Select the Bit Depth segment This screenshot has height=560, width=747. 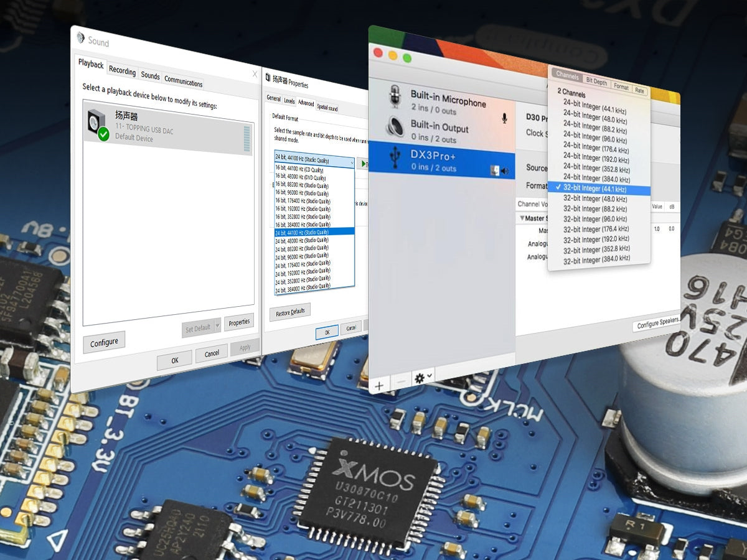596,82
